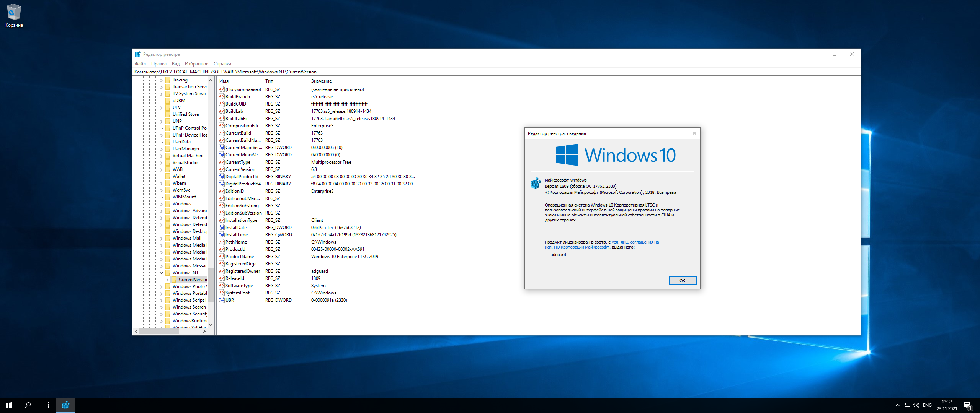Click the volume speaker tray icon
The image size is (980, 413).
(916, 405)
